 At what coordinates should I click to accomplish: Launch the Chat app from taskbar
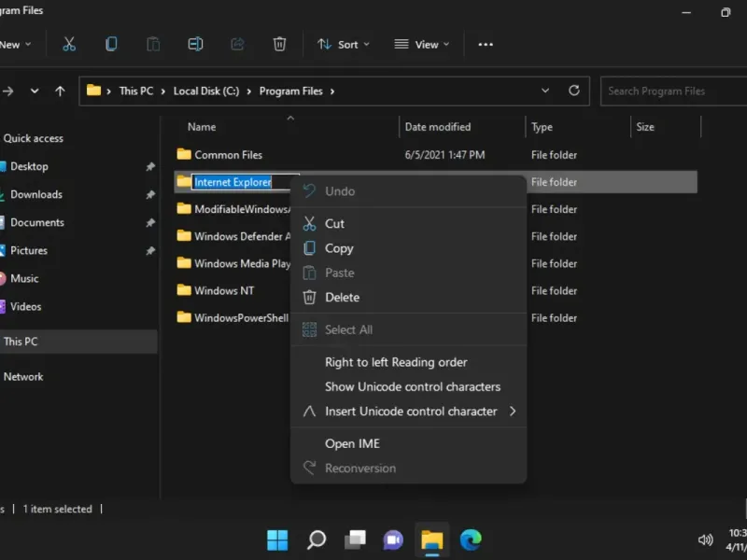tap(393, 540)
